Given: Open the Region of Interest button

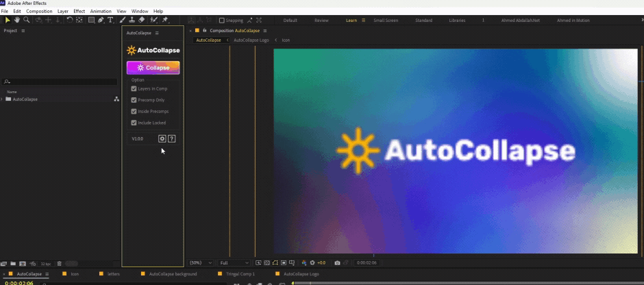Looking at the screenshot, I should click(284, 263).
